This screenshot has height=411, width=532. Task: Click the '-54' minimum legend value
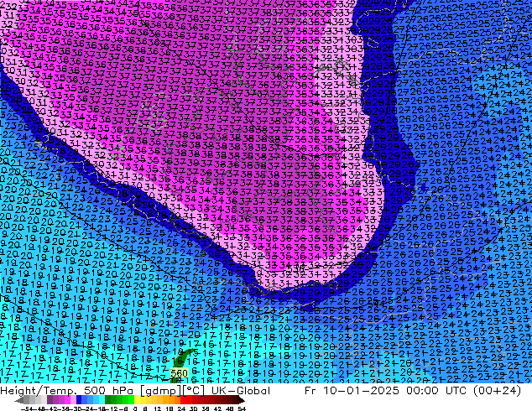(26, 409)
